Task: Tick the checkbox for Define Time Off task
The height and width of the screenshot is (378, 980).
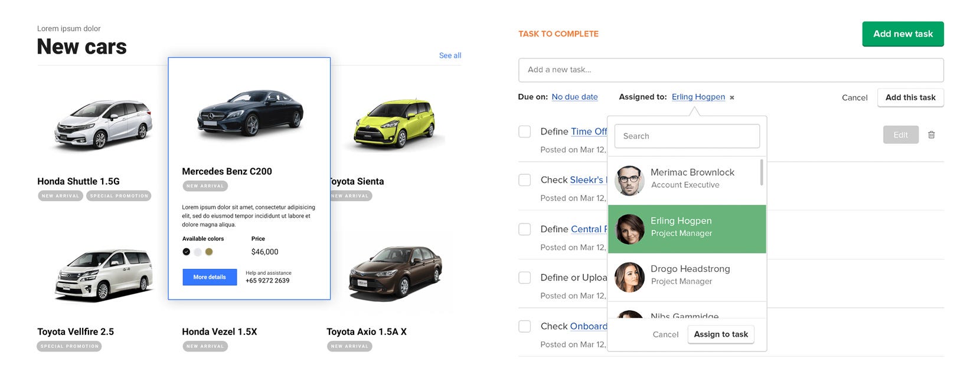Action: [524, 132]
